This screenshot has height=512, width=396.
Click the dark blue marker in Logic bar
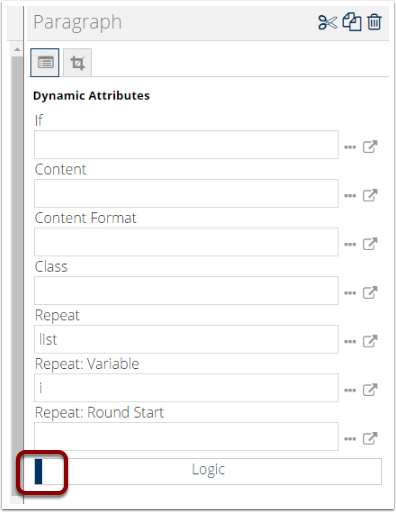pyautogui.click(x=39, y=471)
